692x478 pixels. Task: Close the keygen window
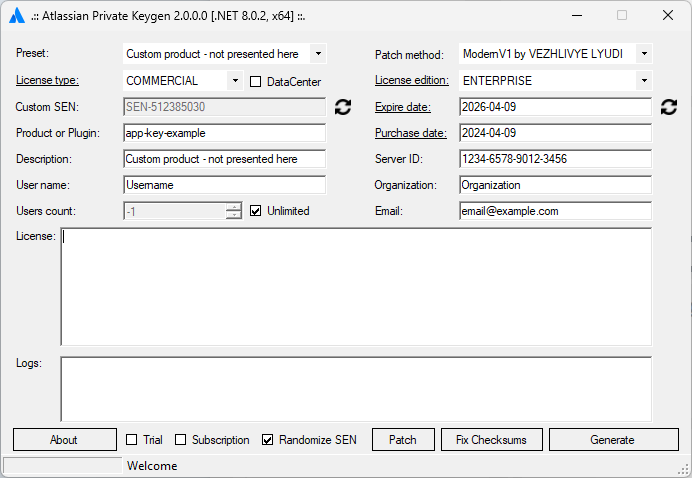click(x=668, y=15)
